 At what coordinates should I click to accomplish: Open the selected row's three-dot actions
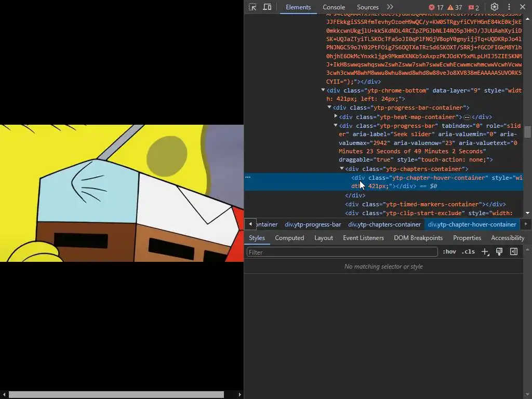click(x=248, y=177)
